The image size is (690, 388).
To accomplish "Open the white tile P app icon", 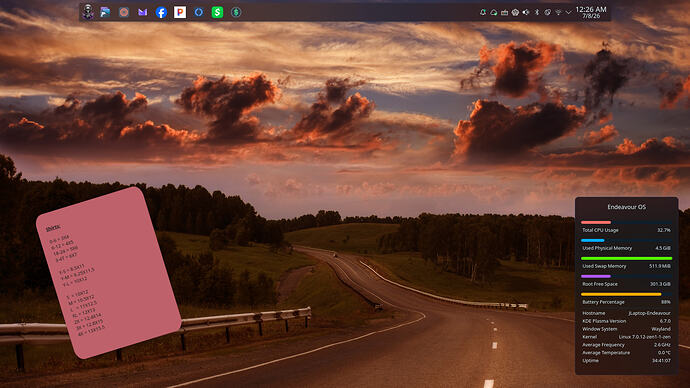I will pos(180,12).
